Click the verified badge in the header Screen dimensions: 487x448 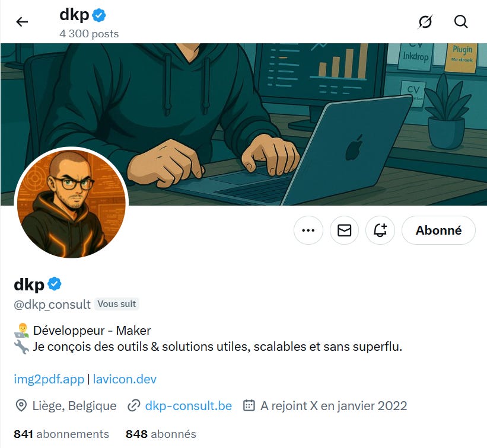click(x=99, y=15)
